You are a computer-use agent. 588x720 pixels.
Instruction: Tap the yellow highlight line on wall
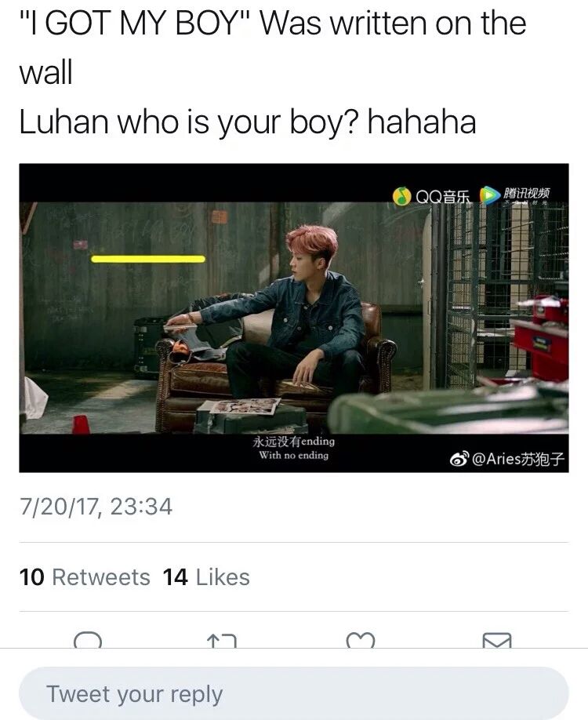point(148,259)
